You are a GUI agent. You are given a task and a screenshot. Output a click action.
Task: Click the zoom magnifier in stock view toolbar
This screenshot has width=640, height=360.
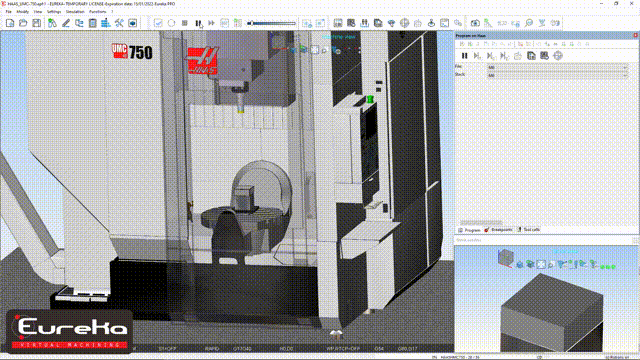[x=551, y=264]
